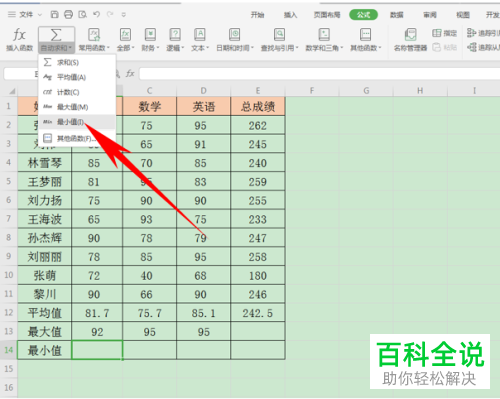This screenshot has width=500, height=399.
Task: Switch to the 数据 ribbon tab
Action: (x=397, y=15)
